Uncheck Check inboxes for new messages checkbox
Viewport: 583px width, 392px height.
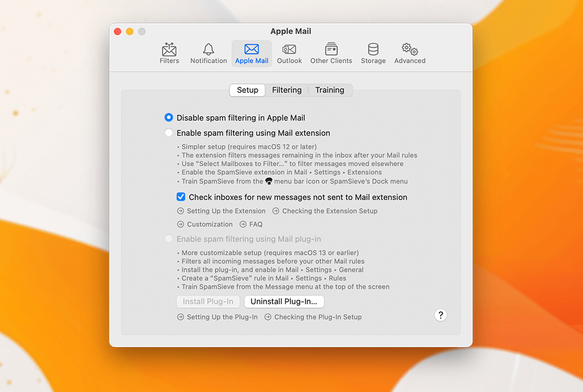[x=181, y=197]
